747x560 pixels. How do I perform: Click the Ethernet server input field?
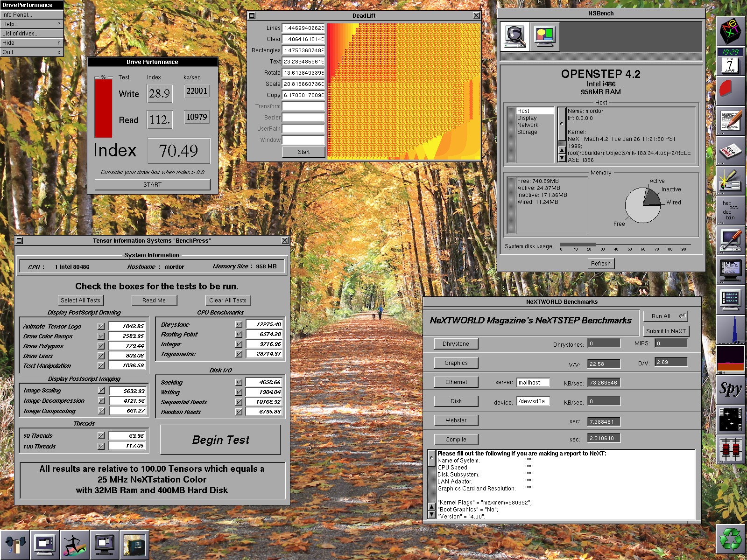click(533, 383)
